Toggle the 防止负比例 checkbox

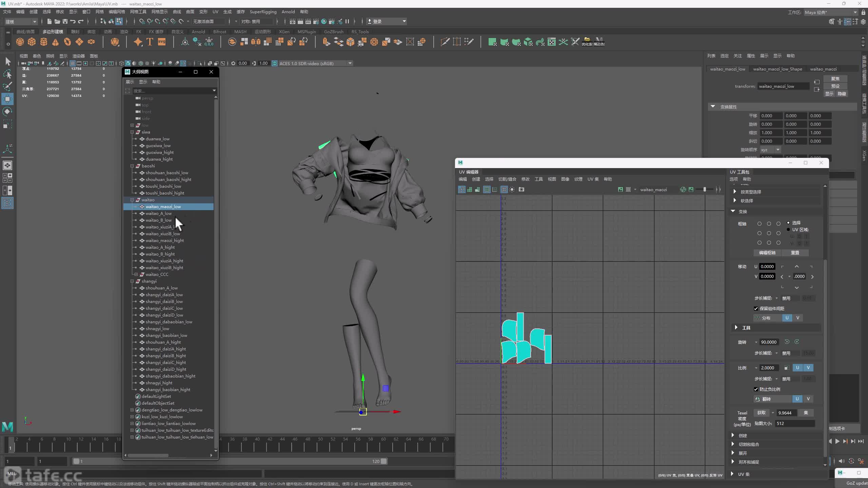click(756, 389)
